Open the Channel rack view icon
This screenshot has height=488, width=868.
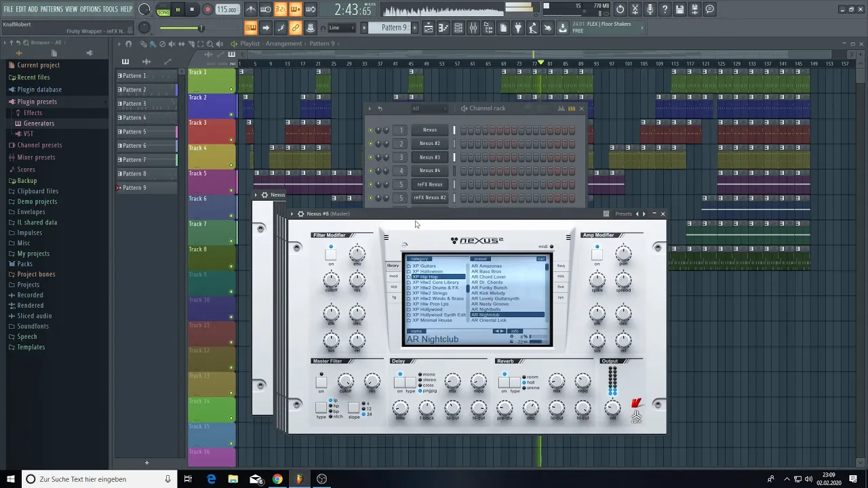(458, 28)
